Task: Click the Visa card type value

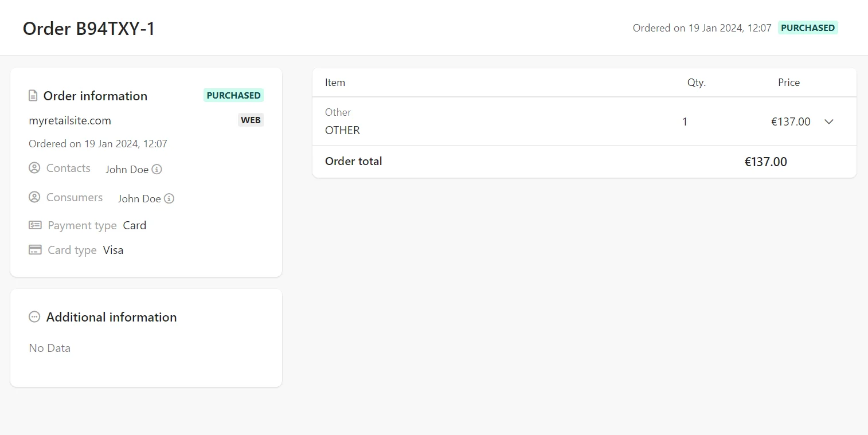Action: 113,250
